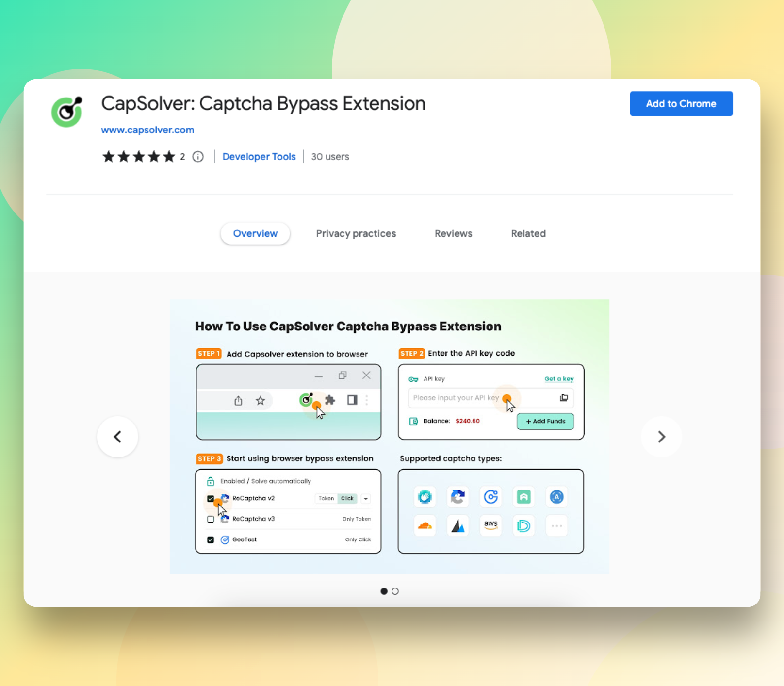Image resolution: width=784 pixels, height=686 pixels.
Task: Switch to the Reviews tab
Action: [453, 233]
